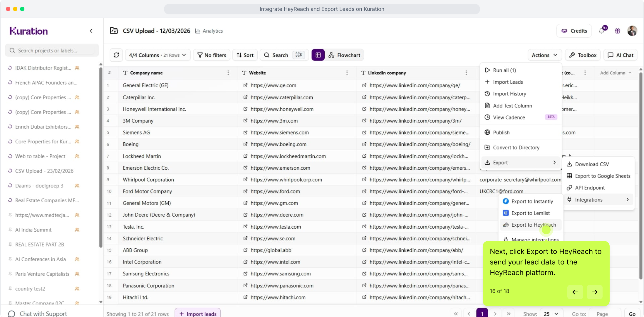Choose Publish menu item

coord(521,132)
